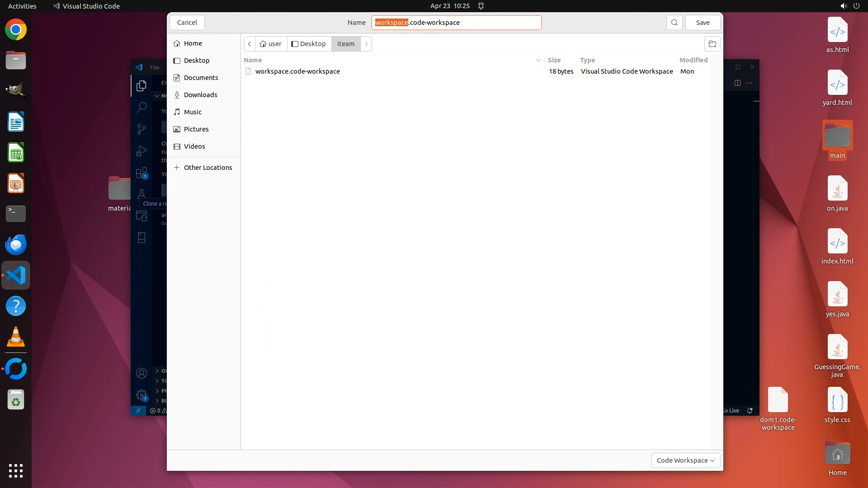868x488 pixels.
Task: Open the Manage gear icon in VS Code
Action: click(x=142, y=395)
